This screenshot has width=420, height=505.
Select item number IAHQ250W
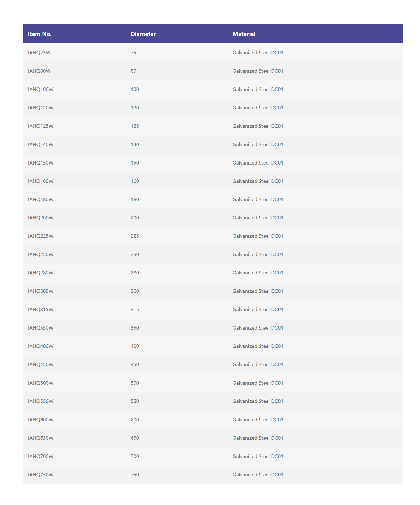[41, 254]
